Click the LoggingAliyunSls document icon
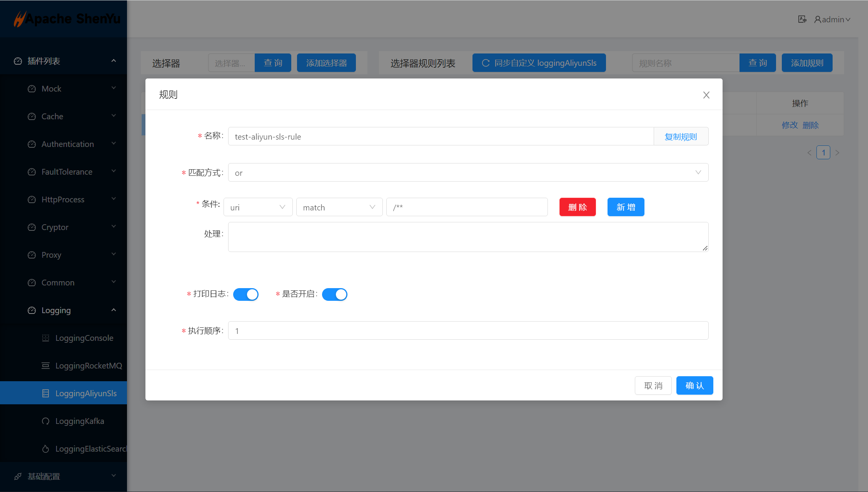Image resolution: width=868 pixels, height=492 pixels. (45, 394)
